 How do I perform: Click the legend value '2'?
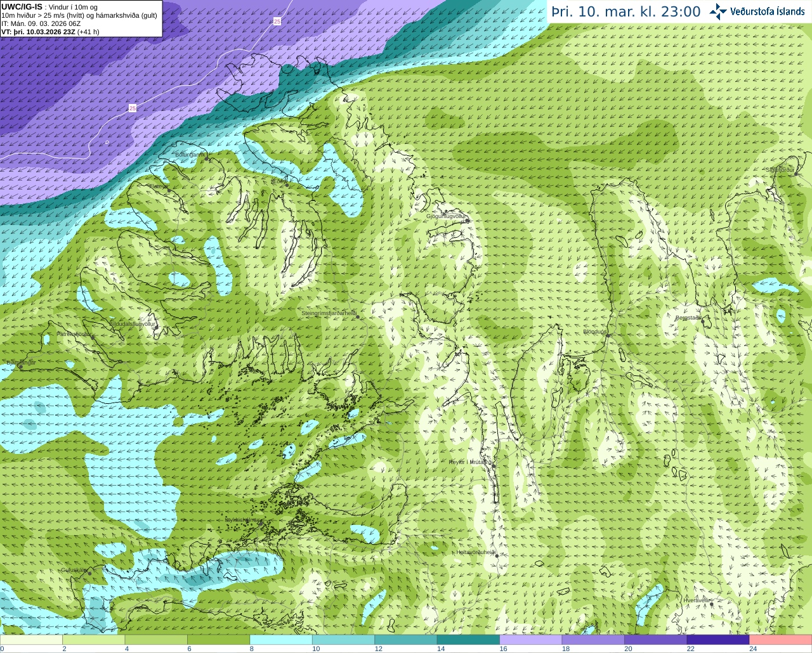click(64, 649)
